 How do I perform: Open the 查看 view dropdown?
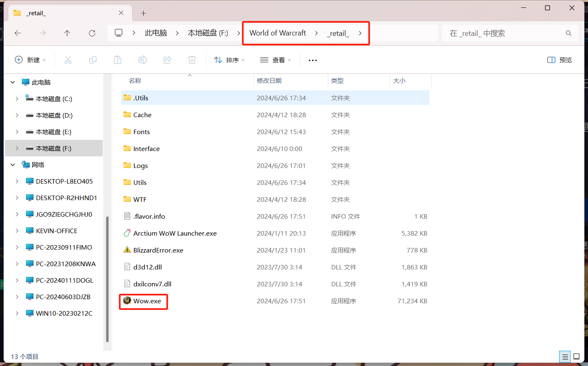click(x=276, y=60)
